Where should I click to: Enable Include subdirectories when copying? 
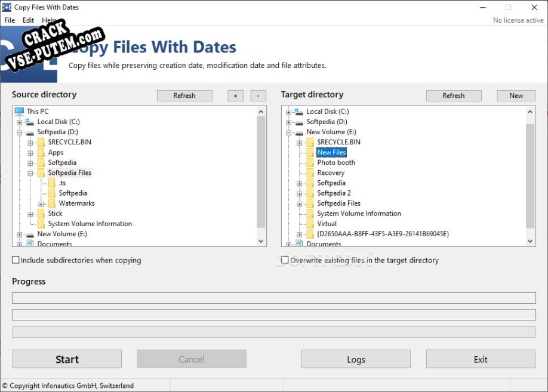pyautogui.click(x=16, y=260)
